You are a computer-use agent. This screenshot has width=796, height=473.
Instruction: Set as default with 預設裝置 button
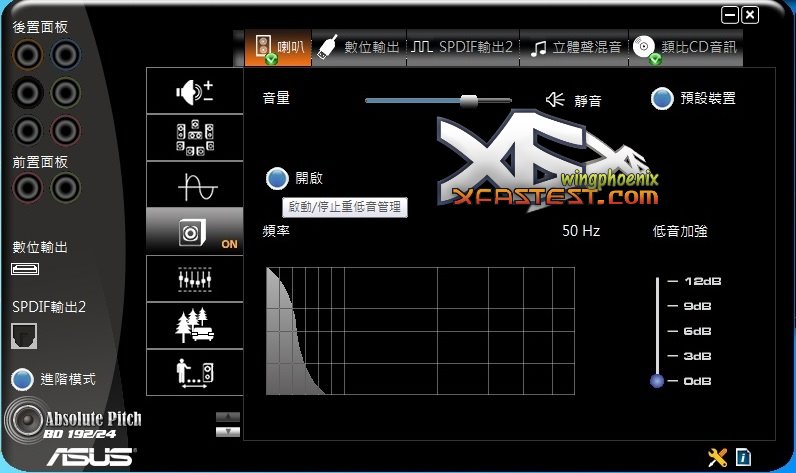pyautogui.click(x=662, y=98)
